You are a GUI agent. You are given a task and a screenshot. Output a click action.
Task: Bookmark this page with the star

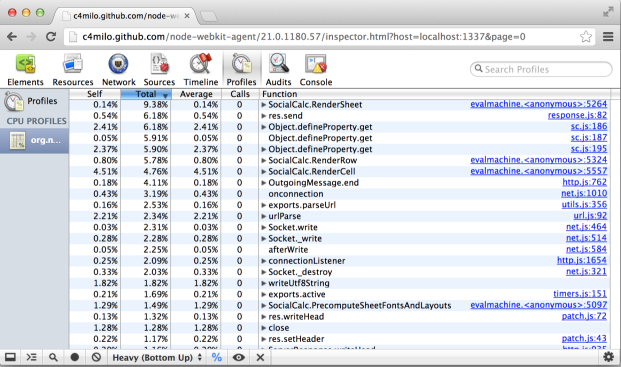click(586, 37)
